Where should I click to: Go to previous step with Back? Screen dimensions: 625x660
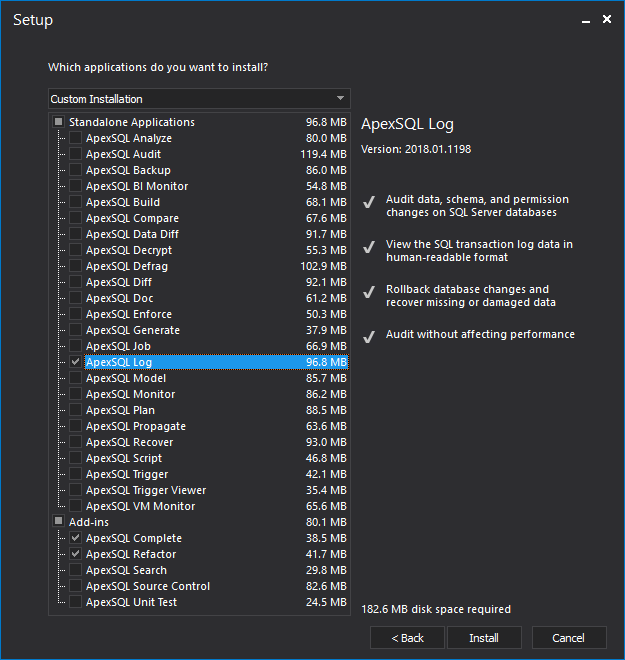coord(407,638)
